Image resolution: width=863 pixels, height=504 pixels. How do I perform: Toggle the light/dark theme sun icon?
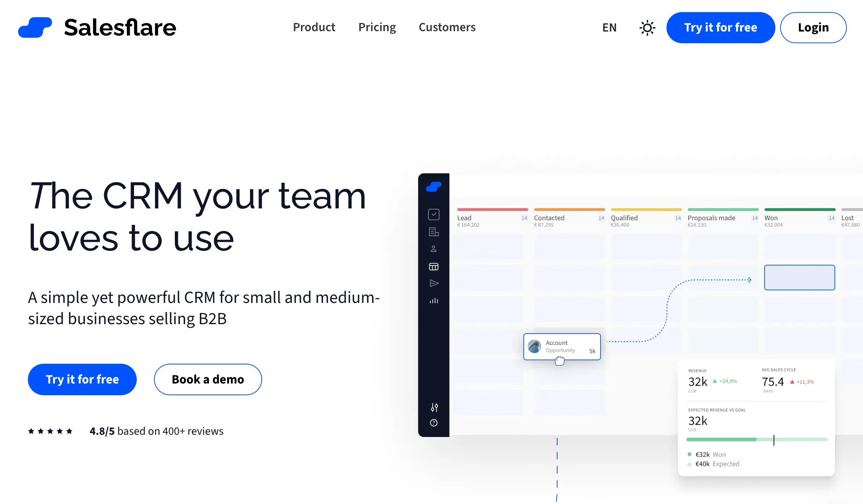(x=647, y=28)
